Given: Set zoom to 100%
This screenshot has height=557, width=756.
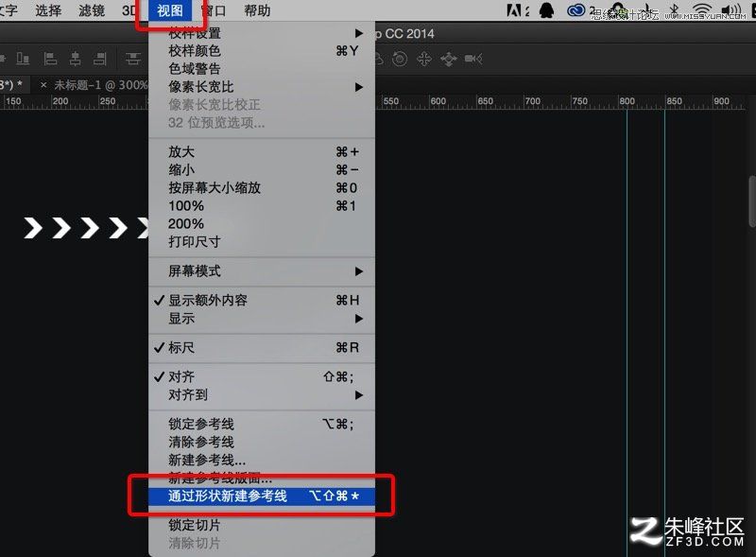Looking at the screenshot, I should (262, 206).
